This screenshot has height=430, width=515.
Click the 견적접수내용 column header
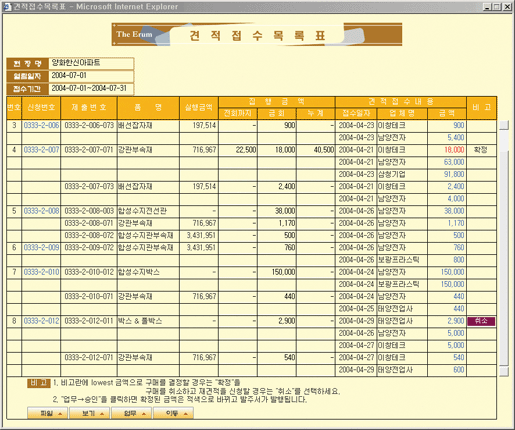coord(401,102)
